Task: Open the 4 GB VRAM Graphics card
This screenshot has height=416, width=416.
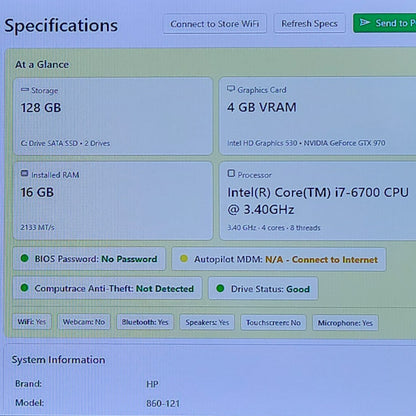Action: (x=318, y=116)
